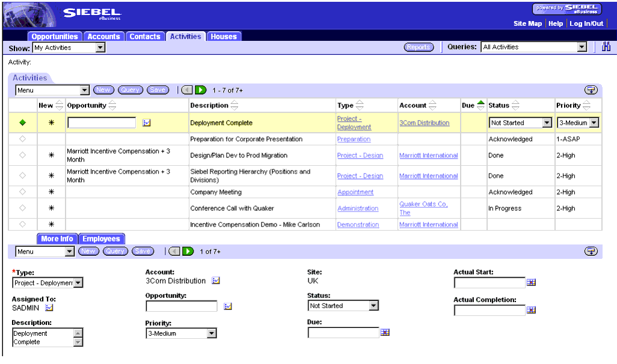Select the Conference Call with Quaker row diamond
The width and height of the screenshot is (617, 364).
click(22, 208)
